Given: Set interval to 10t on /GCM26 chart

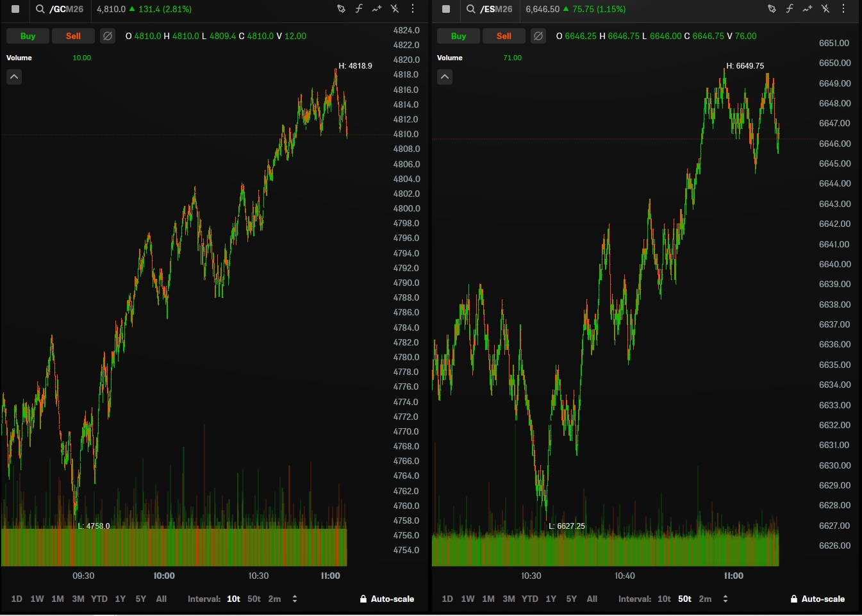Looking at the screenshot, I should coord(234,599).
